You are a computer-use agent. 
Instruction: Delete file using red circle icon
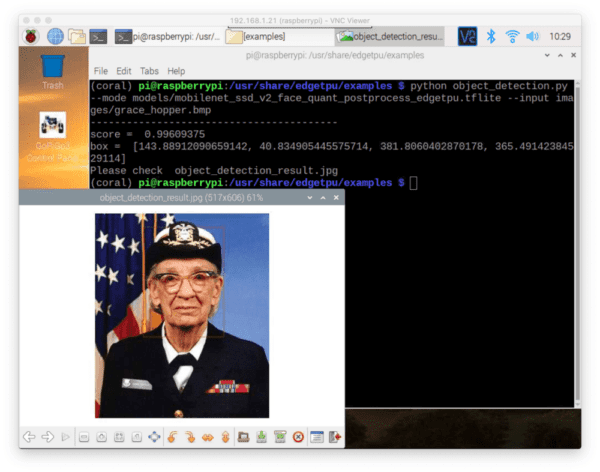pos(298,437)
